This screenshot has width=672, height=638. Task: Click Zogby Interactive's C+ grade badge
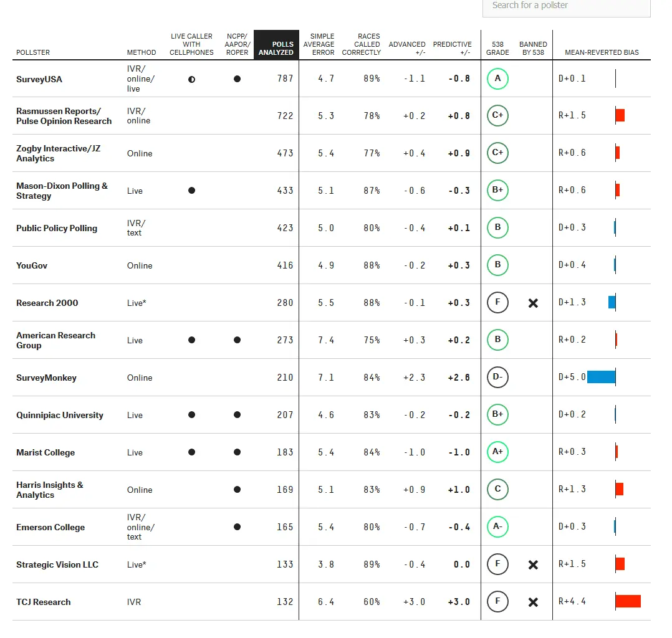click(x=497, y=153)
